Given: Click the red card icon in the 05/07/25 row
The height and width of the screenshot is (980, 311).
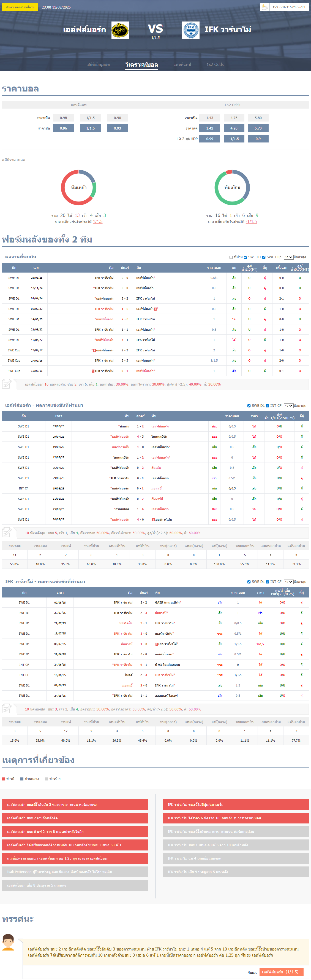Looking at the screenshot, I should pos(156,644).
